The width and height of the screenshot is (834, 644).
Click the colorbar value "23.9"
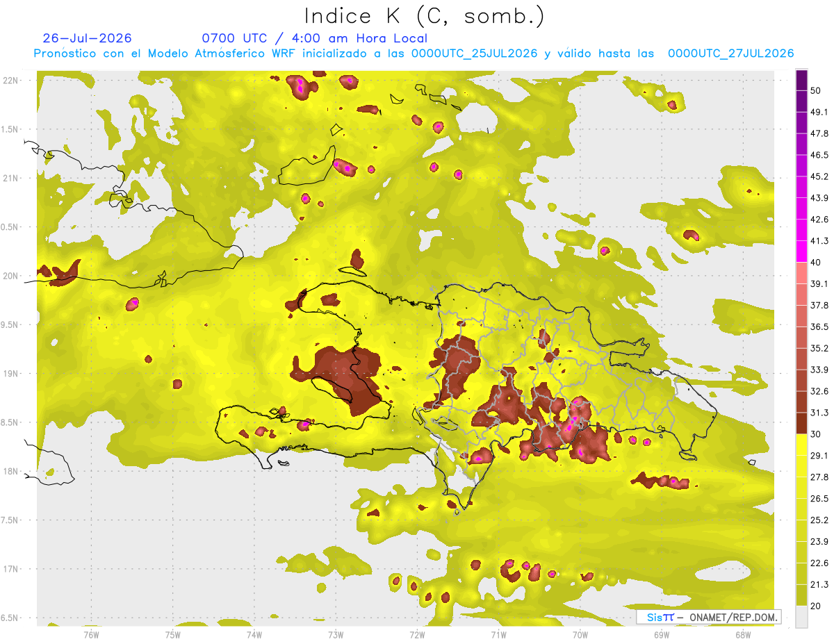[820, 541]
